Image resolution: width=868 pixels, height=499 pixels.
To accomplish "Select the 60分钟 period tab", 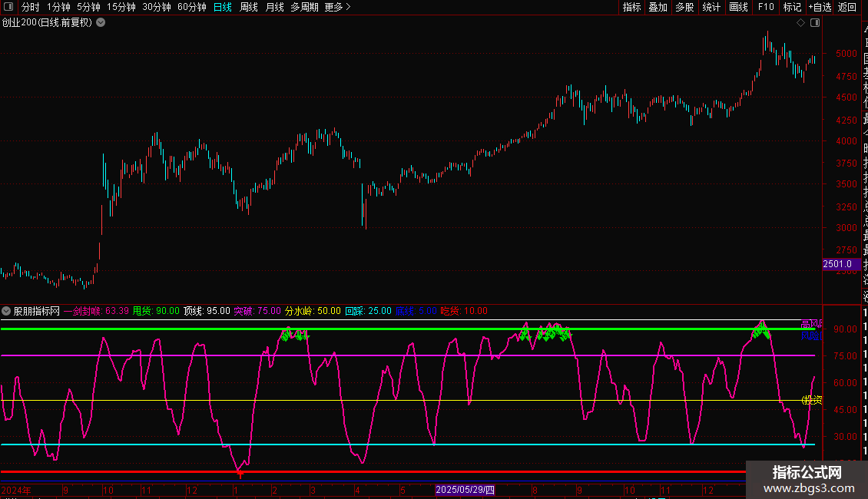I will point(192,7).
